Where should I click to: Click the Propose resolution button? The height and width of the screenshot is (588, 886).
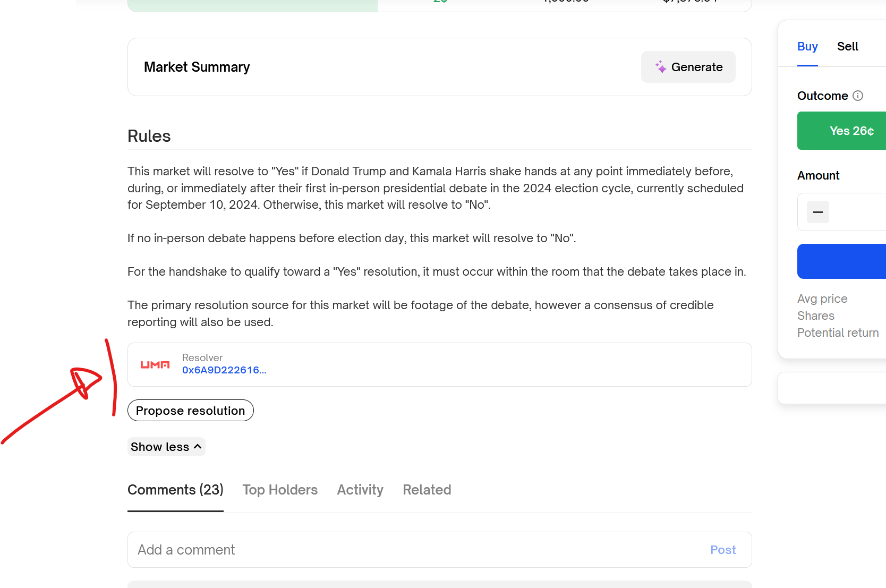click(x=190, y=411)
